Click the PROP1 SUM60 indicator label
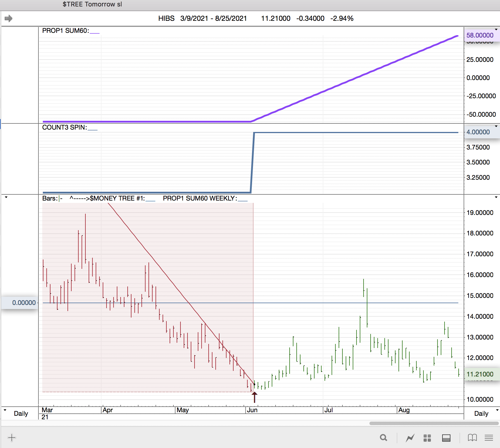 pyautogui.click(x=65, y=31)
